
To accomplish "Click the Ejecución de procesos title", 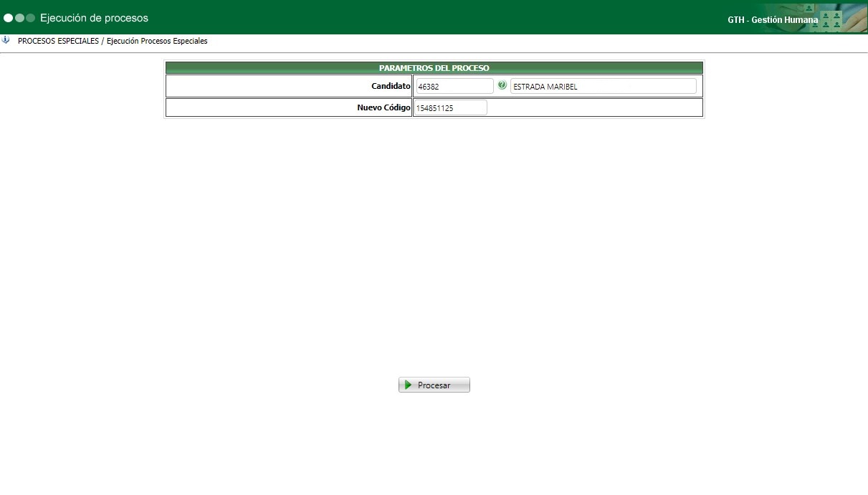I will [x=94, y=18].
